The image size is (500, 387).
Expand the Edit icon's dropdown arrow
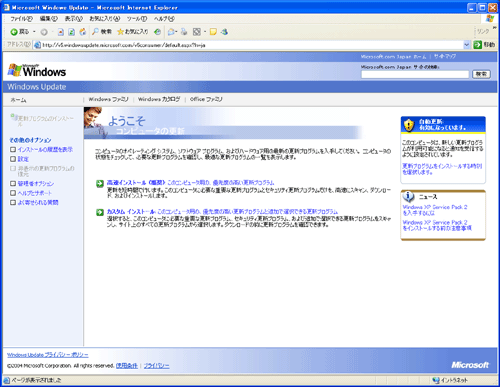(205, 32)
